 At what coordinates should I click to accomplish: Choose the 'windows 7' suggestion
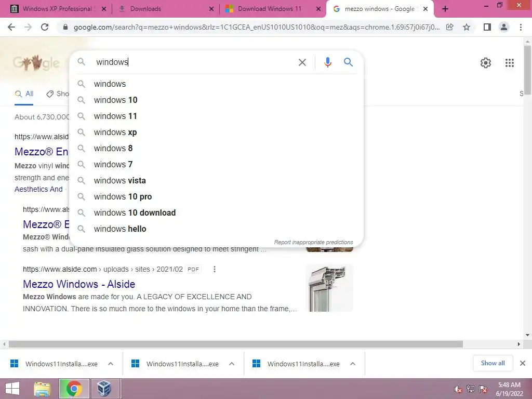[217, 165]
